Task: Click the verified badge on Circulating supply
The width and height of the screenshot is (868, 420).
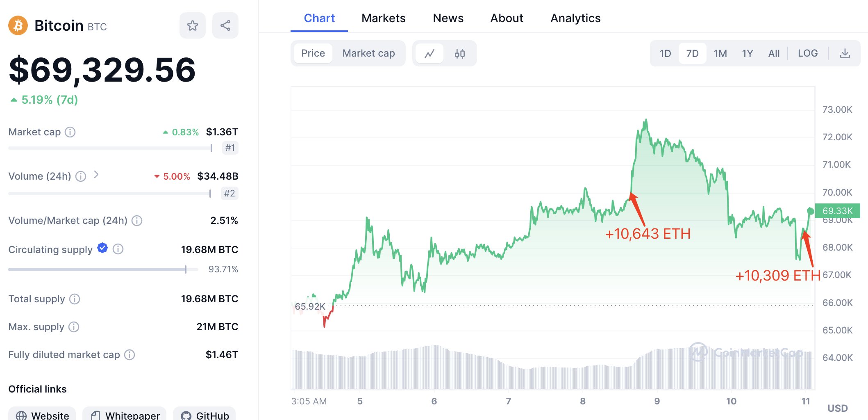Action: coord(102,248)
